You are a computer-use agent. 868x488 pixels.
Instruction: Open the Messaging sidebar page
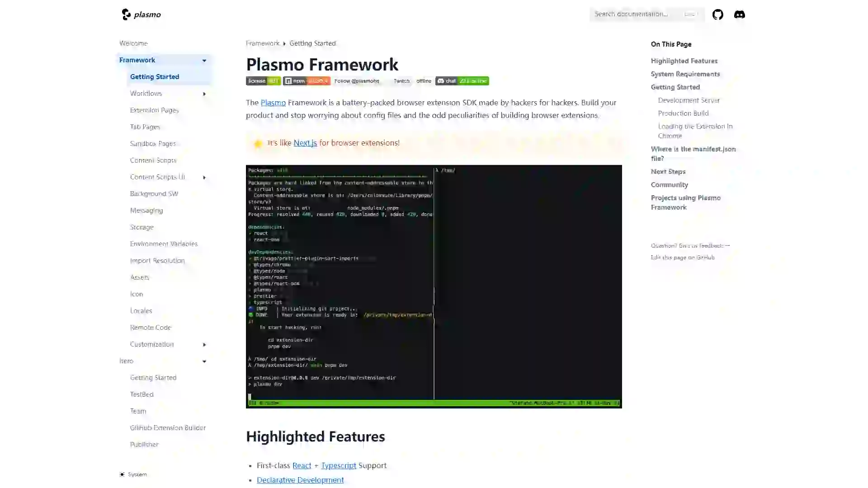(x=146, y=210)
